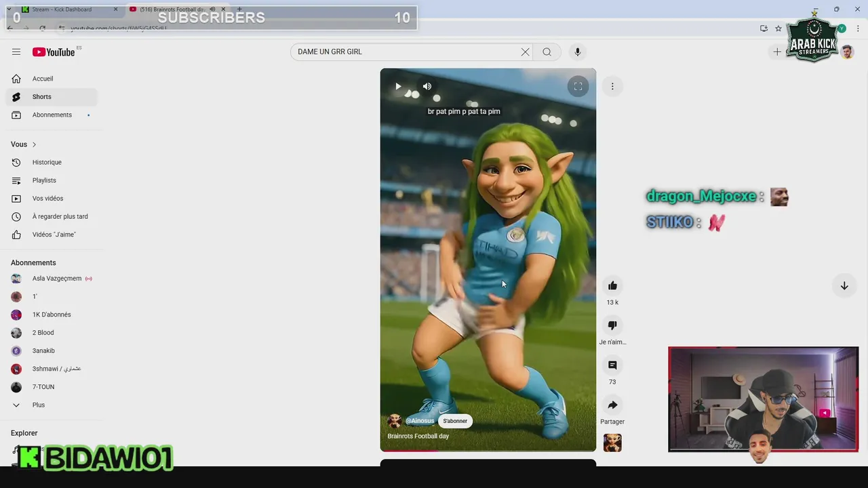Switch to the Brainrots Football day tab
The image size is (868, 488).
178,9
